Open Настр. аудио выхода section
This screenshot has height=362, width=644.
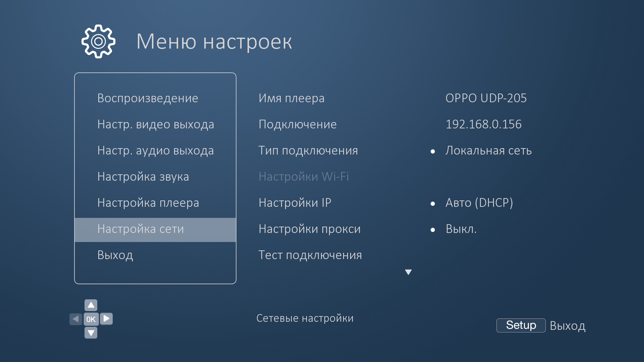[155, 150]
